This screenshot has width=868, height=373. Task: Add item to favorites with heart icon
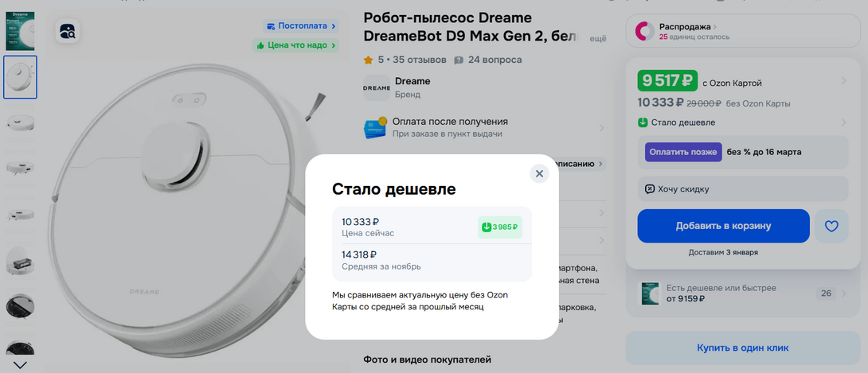coord(831,225)
